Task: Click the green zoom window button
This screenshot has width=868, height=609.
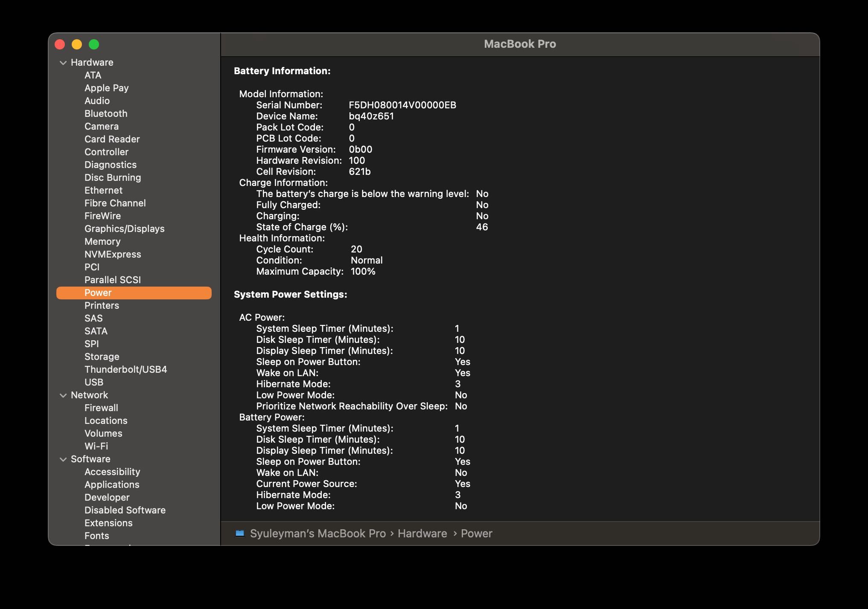Action: [x=94, y=44]
